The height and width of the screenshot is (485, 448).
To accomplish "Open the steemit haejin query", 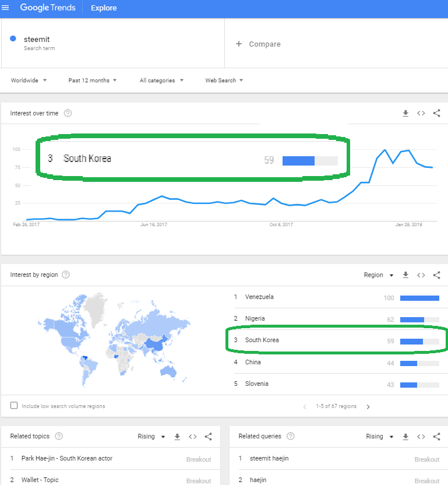I will click(339, 459).
